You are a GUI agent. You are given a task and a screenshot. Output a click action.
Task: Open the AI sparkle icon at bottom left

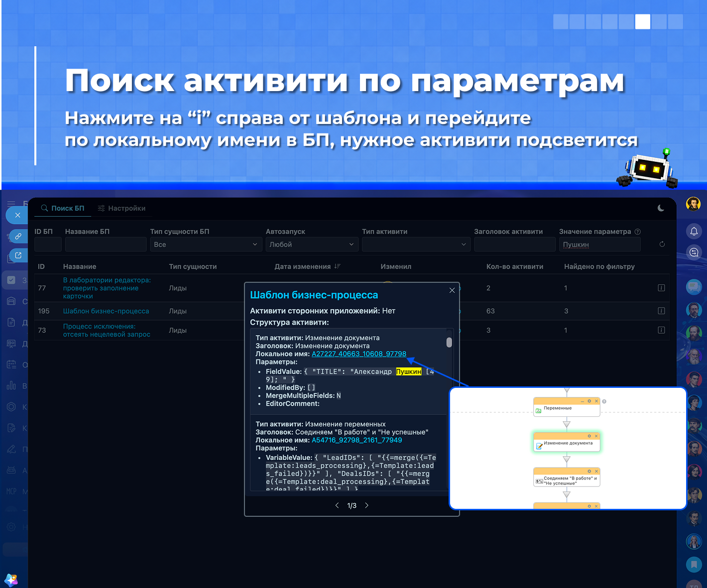[x=11, y=580]
